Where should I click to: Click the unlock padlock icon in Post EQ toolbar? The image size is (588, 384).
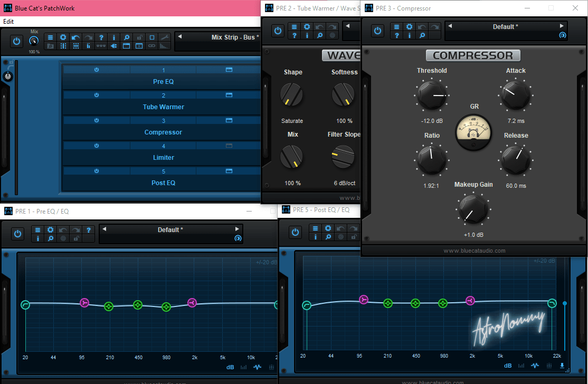tap(354, 237)
